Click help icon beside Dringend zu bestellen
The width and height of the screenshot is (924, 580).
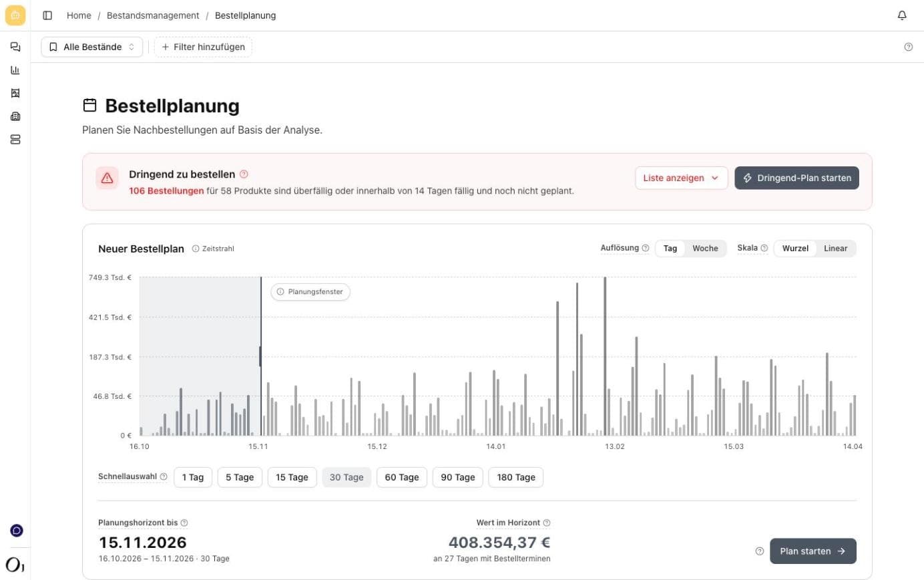[244, 174]
